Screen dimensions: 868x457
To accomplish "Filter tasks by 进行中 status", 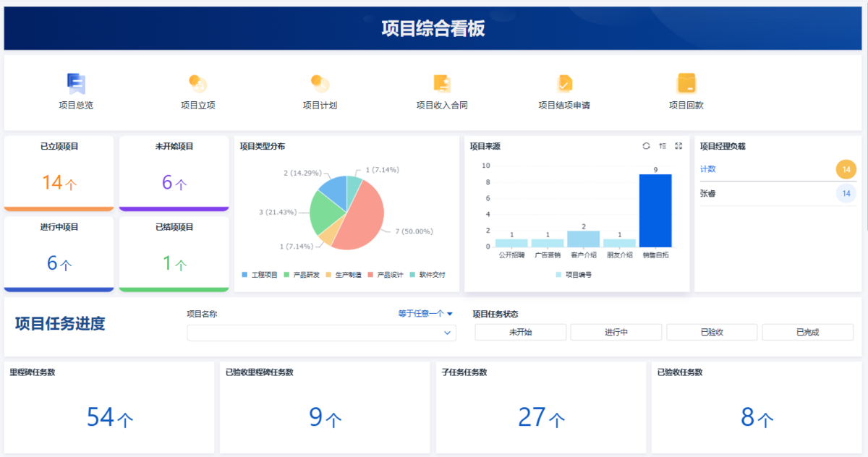I will pyautogui.click(x=616, y=332).
